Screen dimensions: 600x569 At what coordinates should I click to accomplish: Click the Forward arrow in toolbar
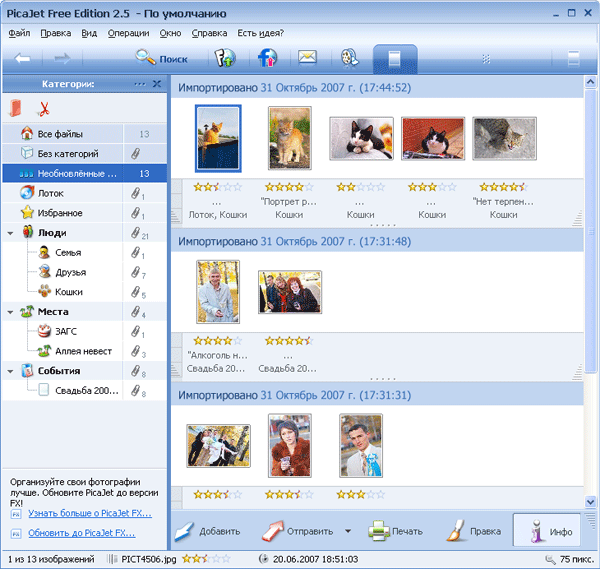[x=62, y=59]
